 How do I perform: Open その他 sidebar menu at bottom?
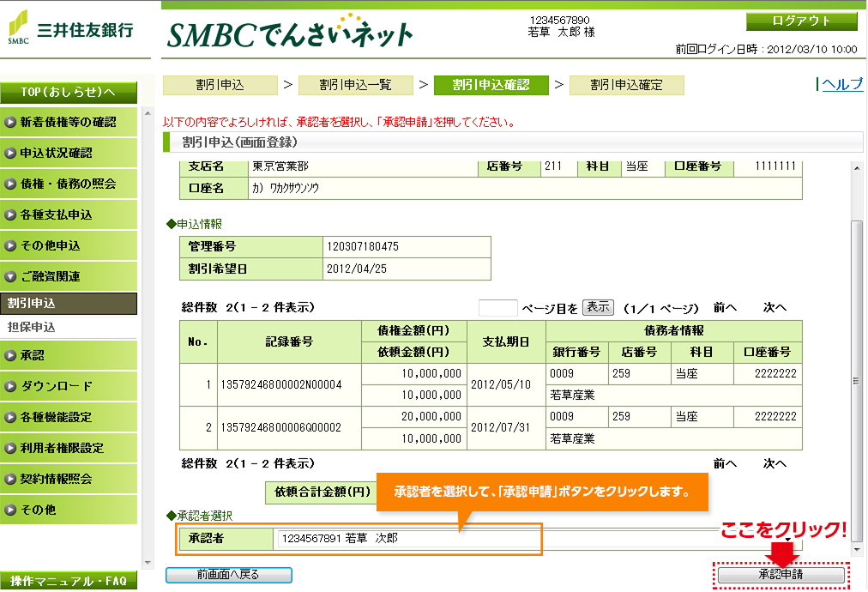(69, 510)
